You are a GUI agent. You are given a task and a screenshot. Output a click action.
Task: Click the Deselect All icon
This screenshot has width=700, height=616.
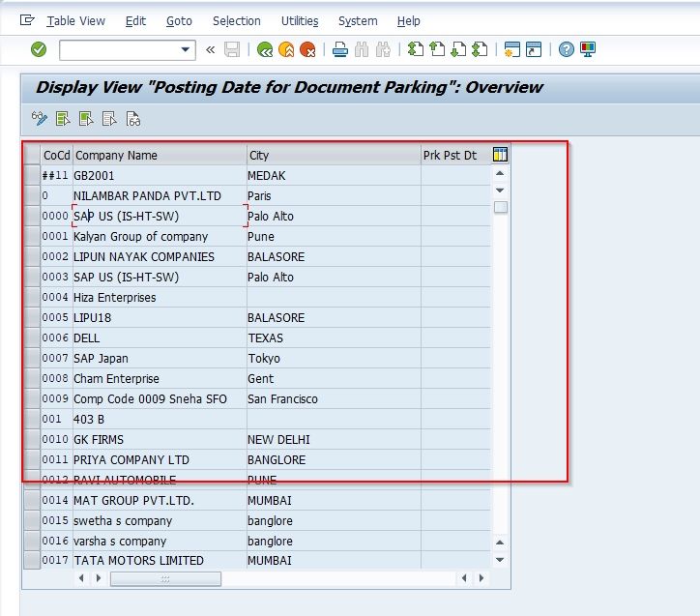(109, 119)
